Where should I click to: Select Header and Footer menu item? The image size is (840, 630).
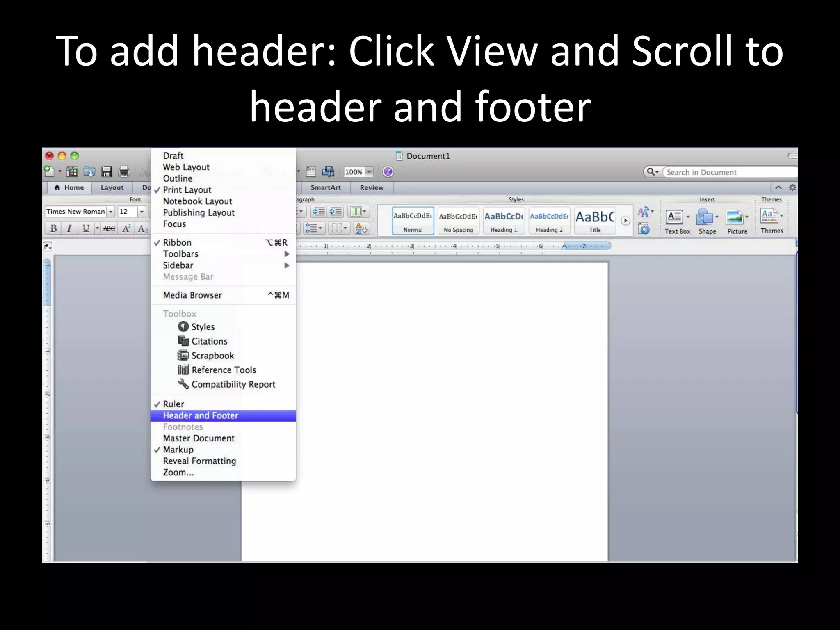[x=223, y=415]
